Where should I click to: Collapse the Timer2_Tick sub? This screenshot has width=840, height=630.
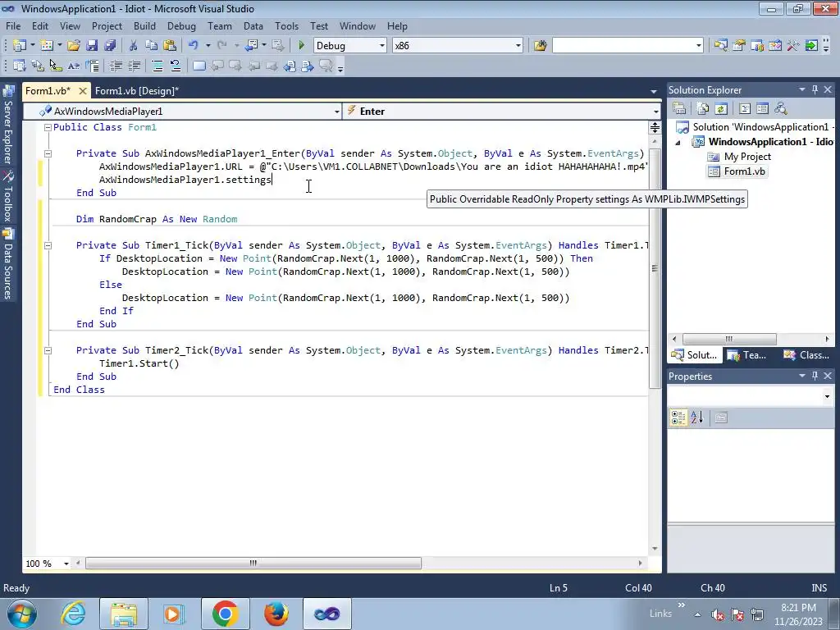[x=48, y=350]
